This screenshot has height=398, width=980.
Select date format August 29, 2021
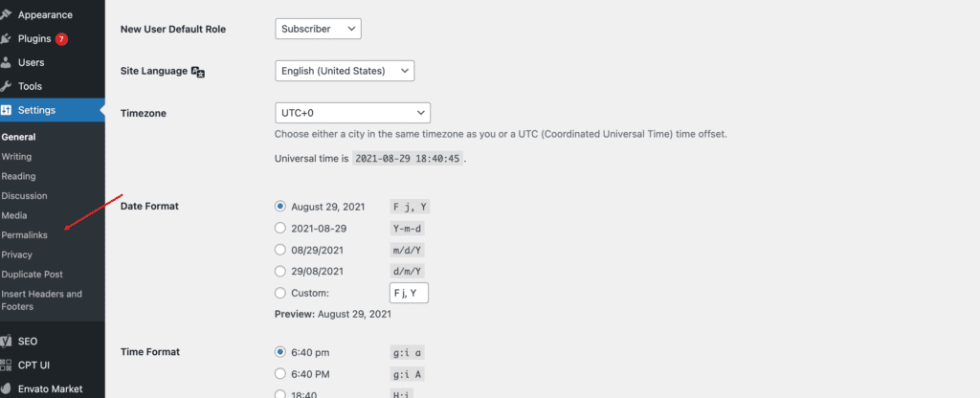(x=280, y=207)
